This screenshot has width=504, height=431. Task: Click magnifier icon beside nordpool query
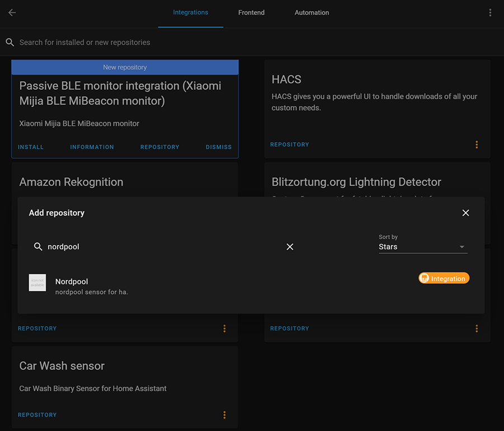(38, 247)
